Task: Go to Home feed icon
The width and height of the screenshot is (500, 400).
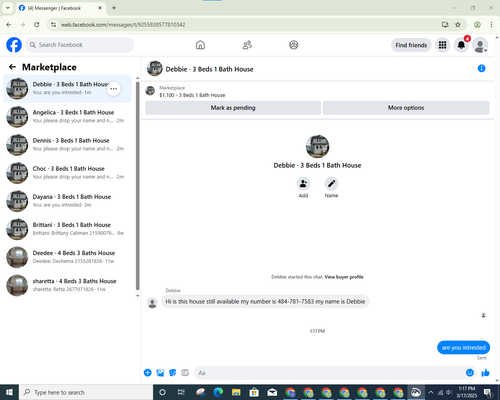Action: [x=200, y=45]
